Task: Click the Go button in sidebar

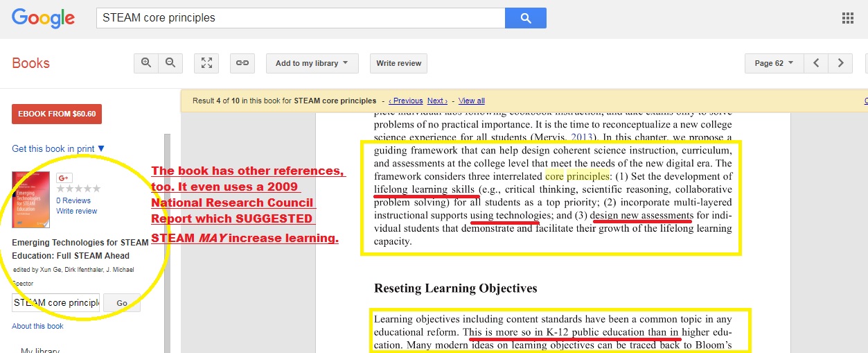Action: 122,303
